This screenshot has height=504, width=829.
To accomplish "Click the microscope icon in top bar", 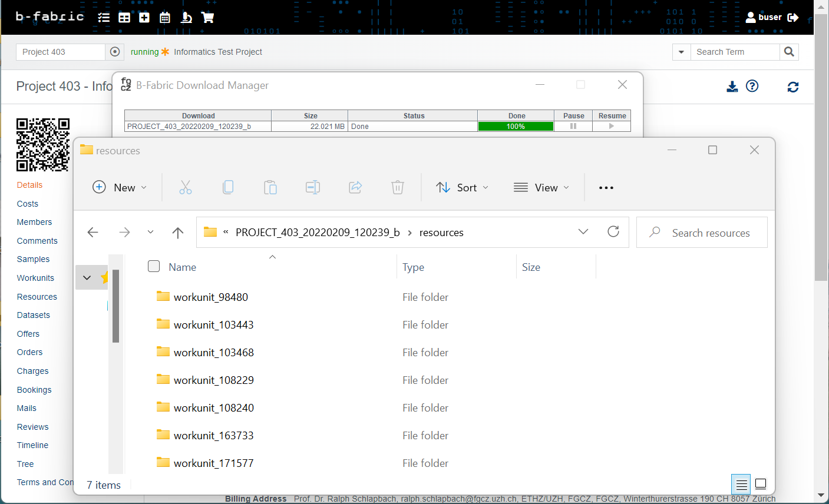I will (x=186, y=18).
